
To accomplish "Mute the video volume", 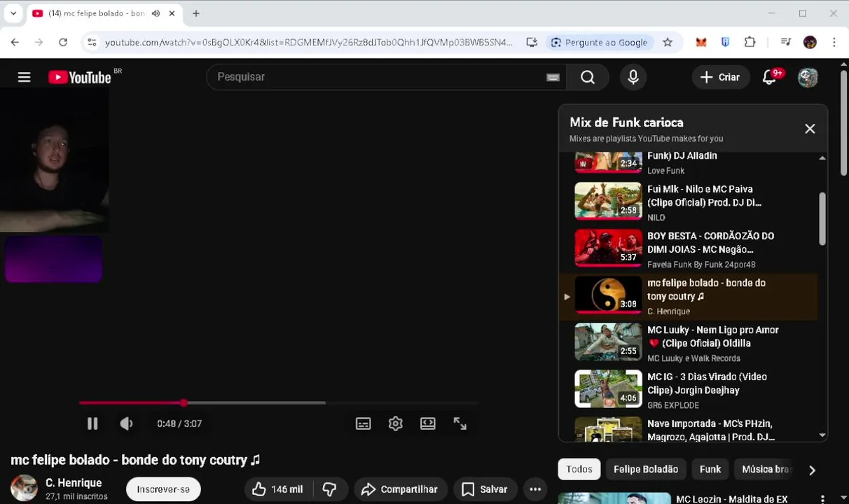I will pyautogui.click(x=126, y=423).
